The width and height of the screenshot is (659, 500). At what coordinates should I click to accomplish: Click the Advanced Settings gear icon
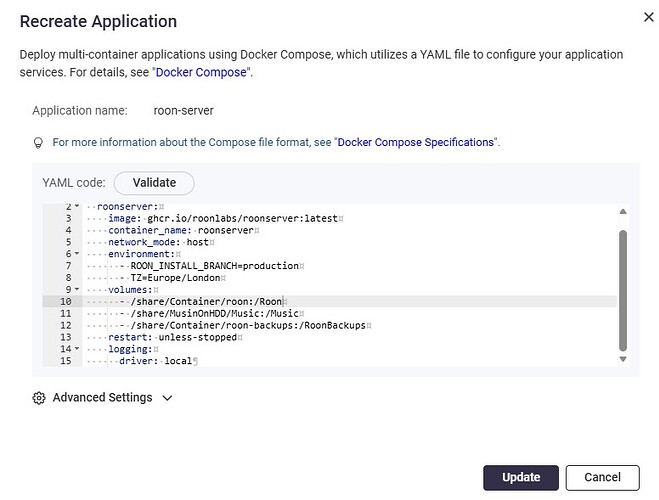click(39, 398)
